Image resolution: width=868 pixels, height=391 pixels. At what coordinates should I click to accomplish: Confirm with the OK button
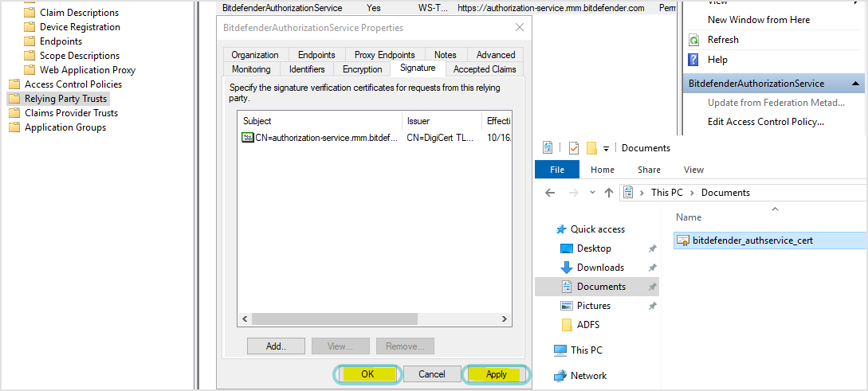point(367,374)
